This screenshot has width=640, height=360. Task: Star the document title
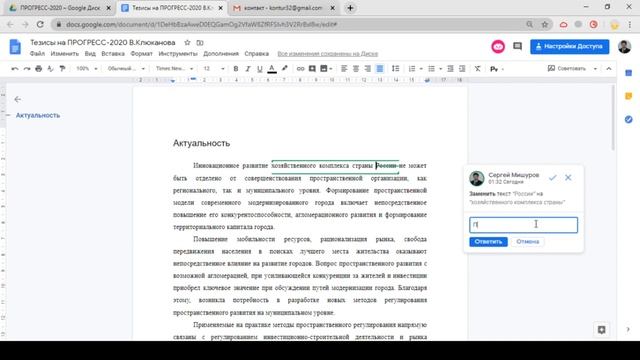pyautogui.click(x=187, y=42)
